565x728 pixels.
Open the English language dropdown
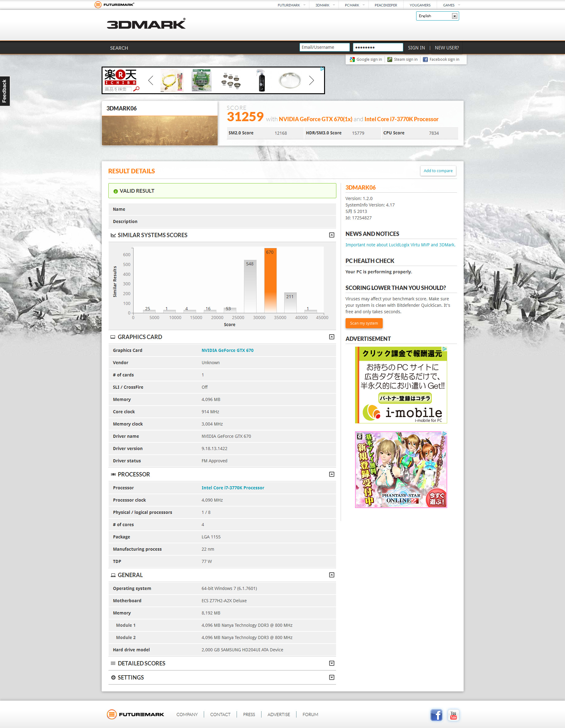(437, 16)
